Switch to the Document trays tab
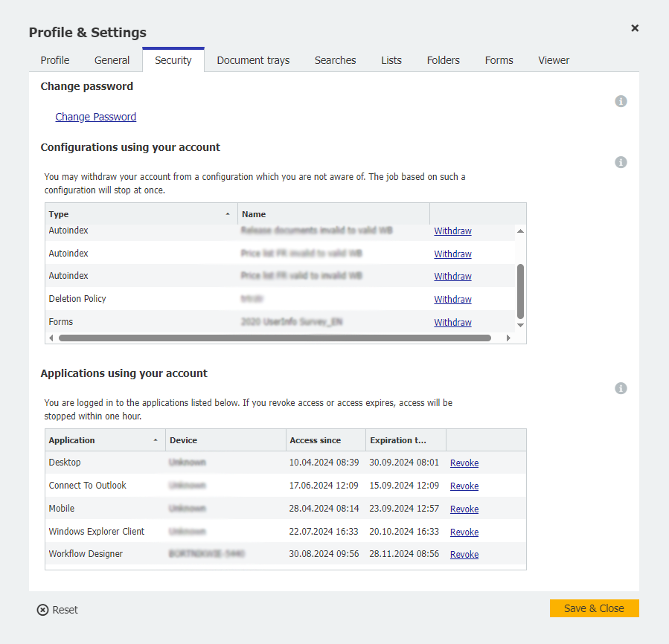The height and width of the screenshot is (644, 669). [x=252, y=60]
